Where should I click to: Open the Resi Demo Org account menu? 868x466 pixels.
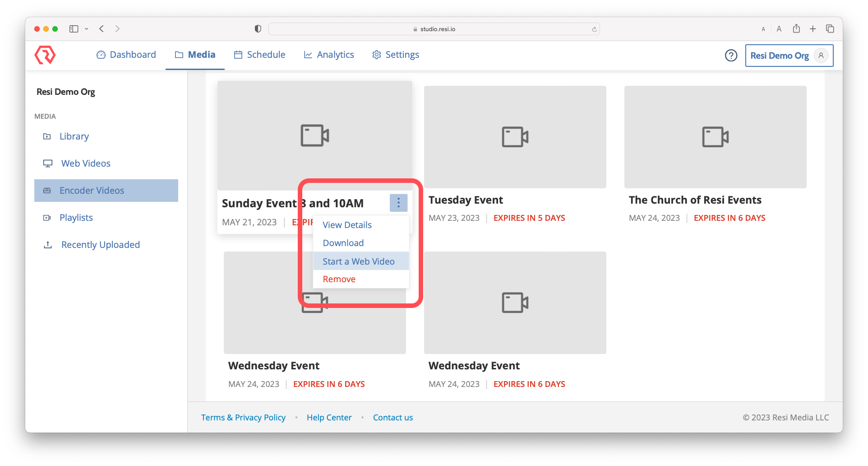[x=789, y=56]
